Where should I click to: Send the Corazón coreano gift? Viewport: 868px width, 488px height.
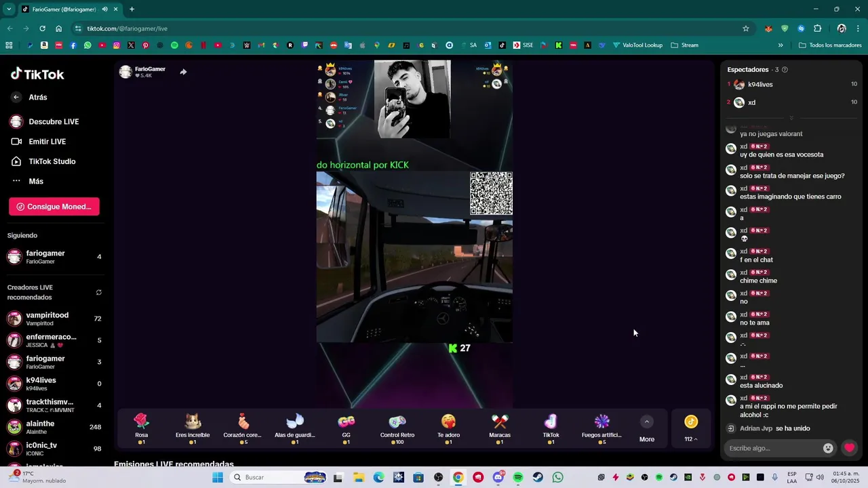(x=243, y=428)
